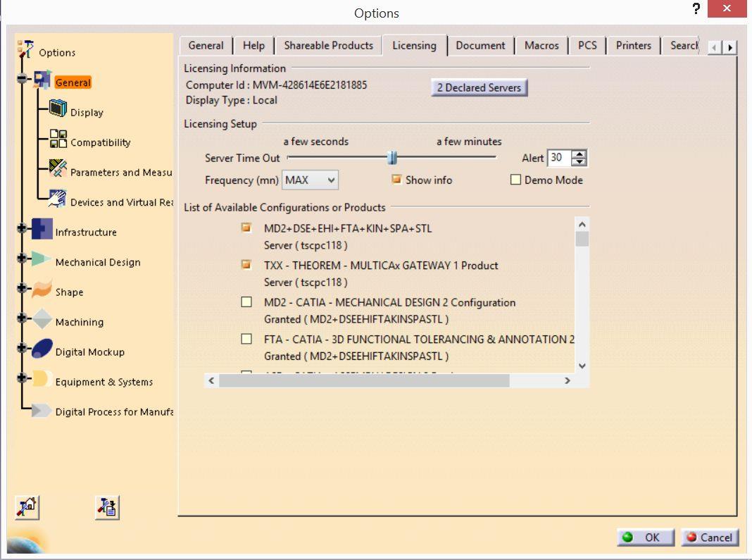Select the Licensing tab
This screenshot has width=752, height=560.
point(414,45)
